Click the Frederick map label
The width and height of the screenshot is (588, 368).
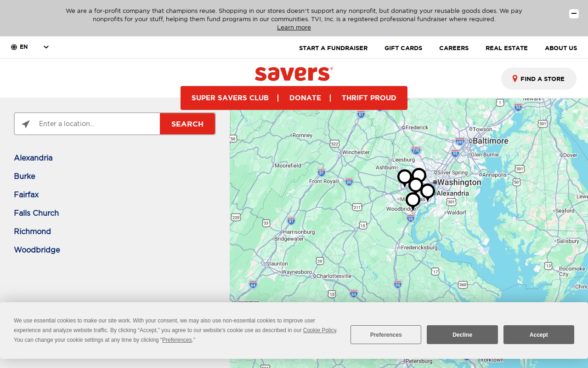click(417, 127)
